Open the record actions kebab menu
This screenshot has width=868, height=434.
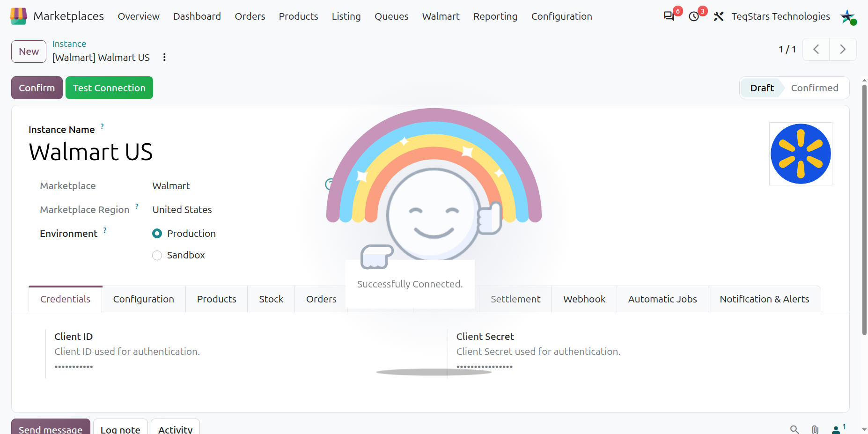(164, 57)
